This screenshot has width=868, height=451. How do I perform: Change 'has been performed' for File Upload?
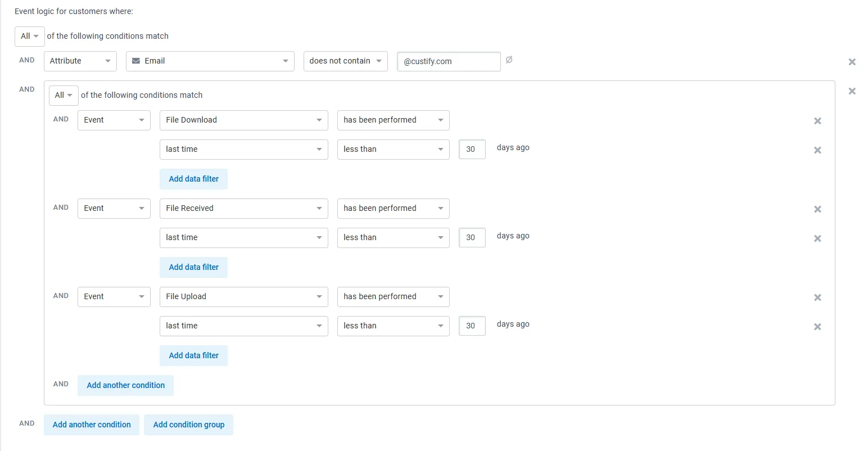pos(394,297)
